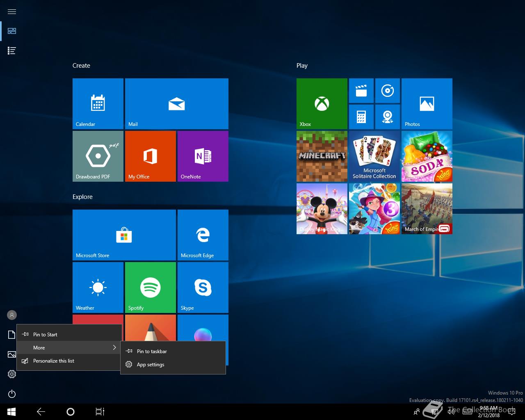Open Action Center notification icon
This screenshot has height=420, width=525.
click(511, 412)
